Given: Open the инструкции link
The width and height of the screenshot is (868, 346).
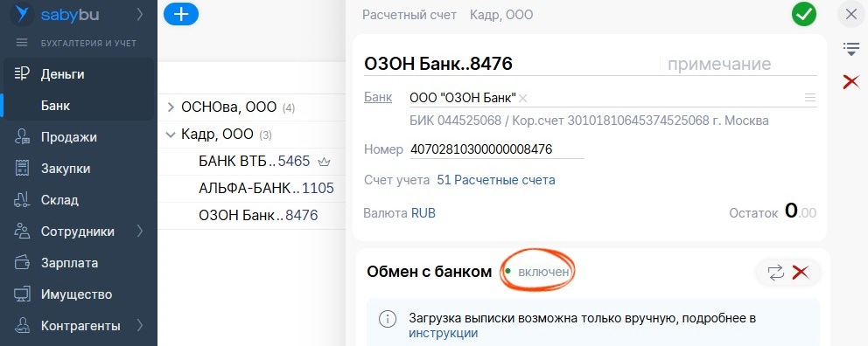Looking at the screenshot, I should point(443,333).
